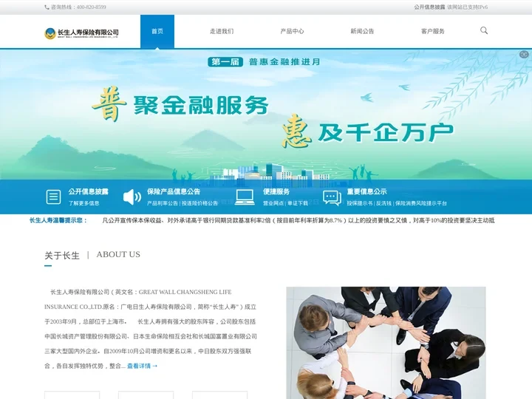
Task: Open the blue-bar 公开信息披露 heading
Action: click(88, 191)
